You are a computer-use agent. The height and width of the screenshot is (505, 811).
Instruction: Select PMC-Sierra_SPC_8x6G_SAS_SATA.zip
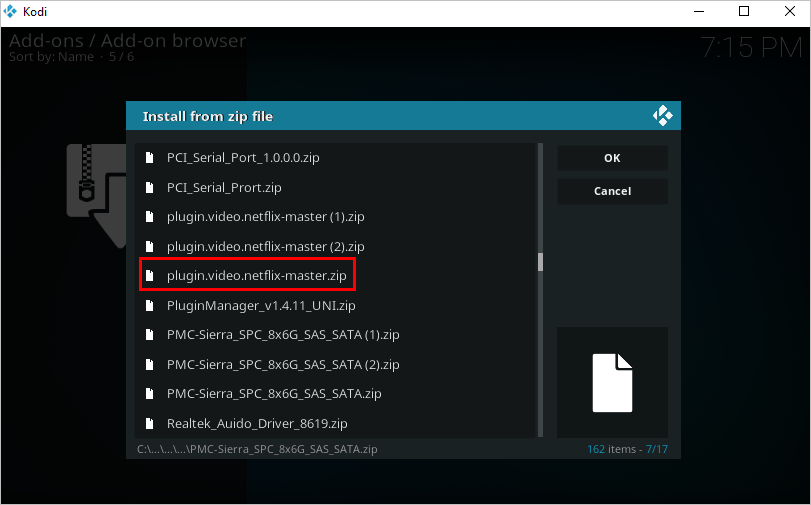(x=336, y=394)
